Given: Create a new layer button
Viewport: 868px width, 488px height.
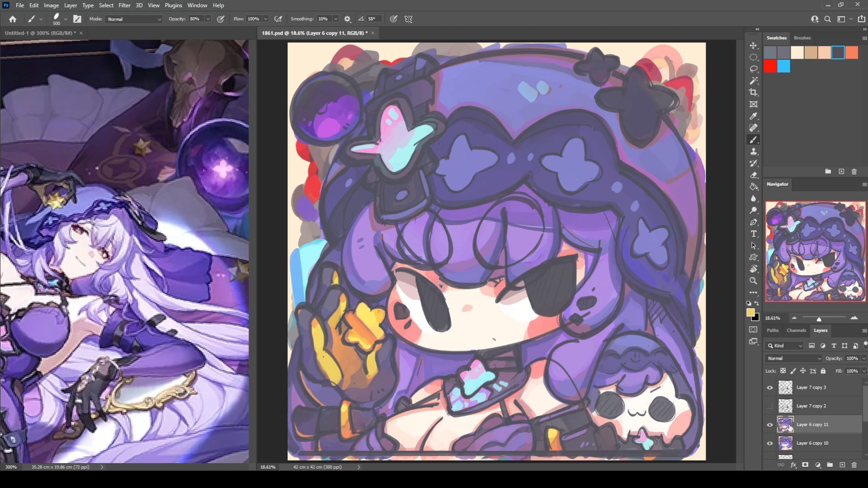Looking at the screenshot, I should [x=842, y=465].
